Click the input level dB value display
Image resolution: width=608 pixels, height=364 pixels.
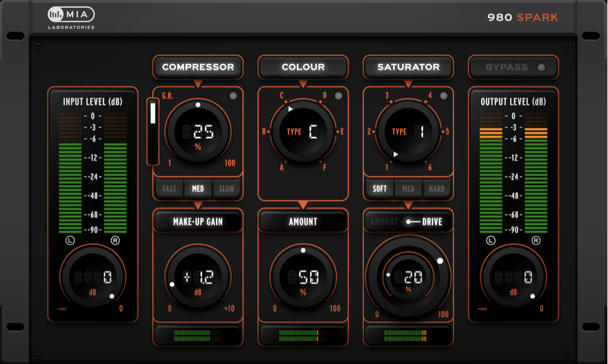93,278
